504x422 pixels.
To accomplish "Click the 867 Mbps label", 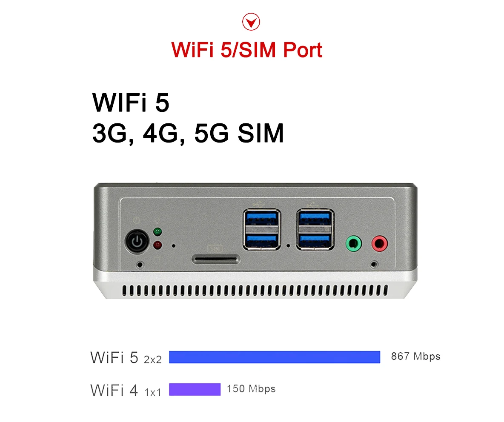I will click(415, 356).
